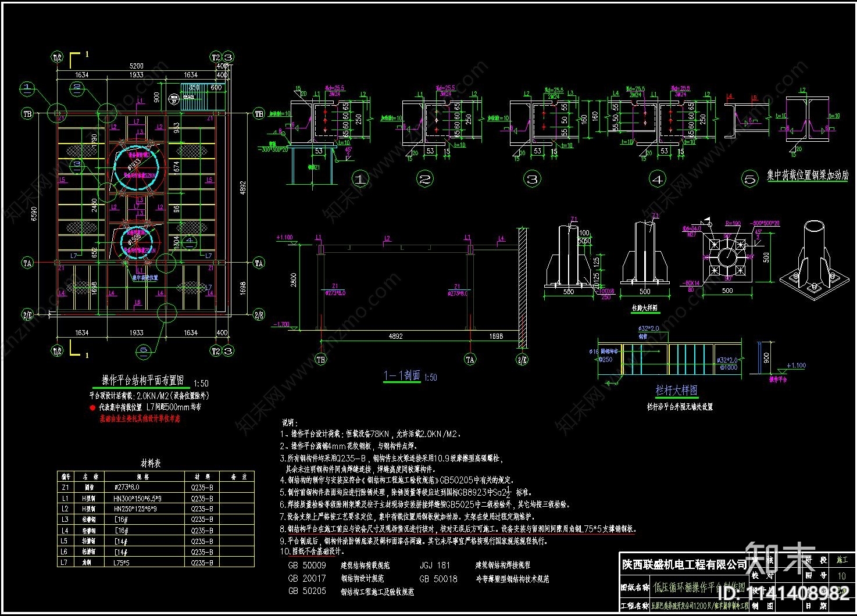This screenshot has width=857, height=616.
Task: Click the company name 陕西联盛机电工程有限公司
Action: 684,564
